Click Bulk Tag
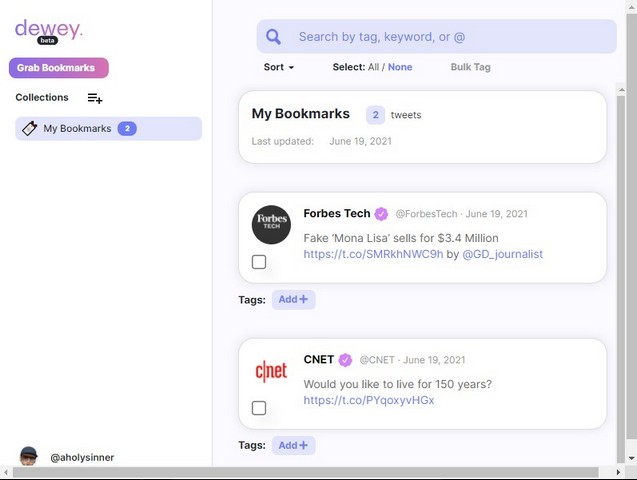 [470, 67]
